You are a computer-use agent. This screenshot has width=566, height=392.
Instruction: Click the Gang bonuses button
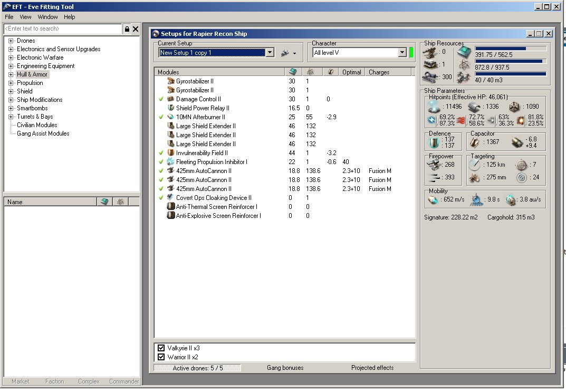click(x=285, y=368)
